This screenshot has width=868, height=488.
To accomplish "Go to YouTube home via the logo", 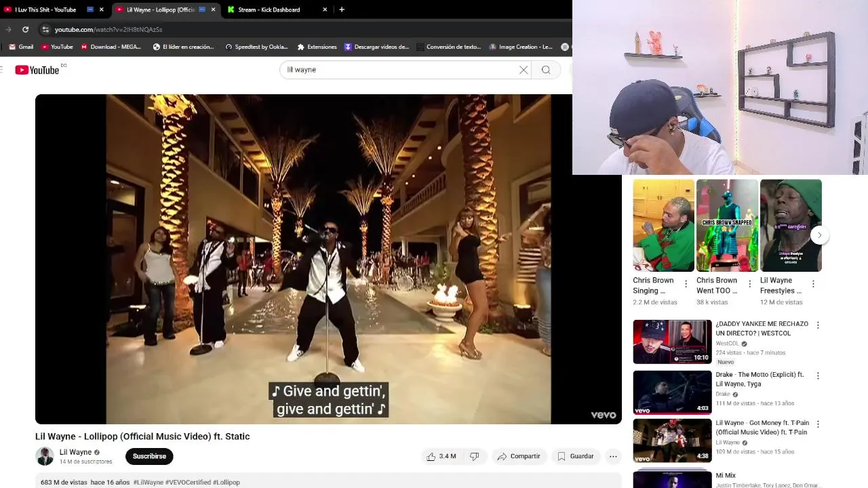I will tap(37, 70).
